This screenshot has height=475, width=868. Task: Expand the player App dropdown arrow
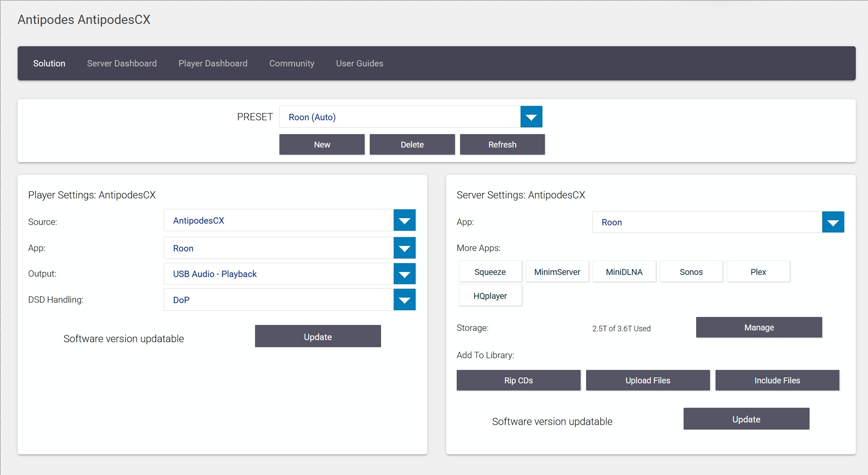click(x=404, y=248)
